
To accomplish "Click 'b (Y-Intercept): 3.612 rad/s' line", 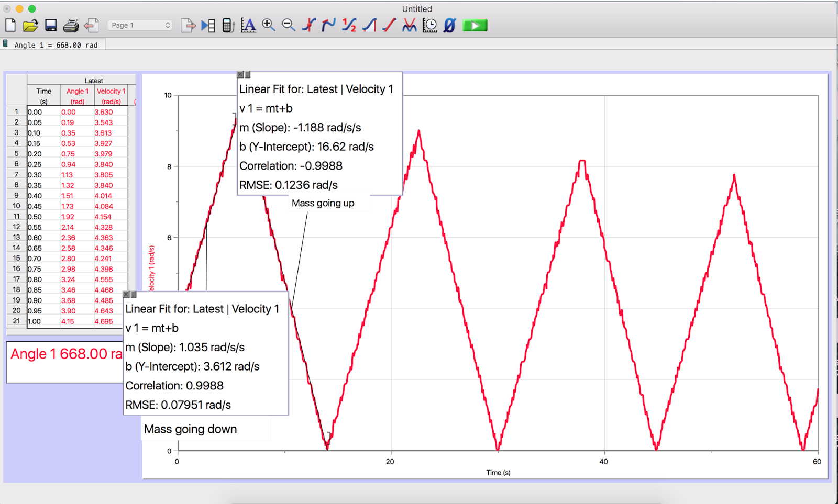I will tap(192, 367).
